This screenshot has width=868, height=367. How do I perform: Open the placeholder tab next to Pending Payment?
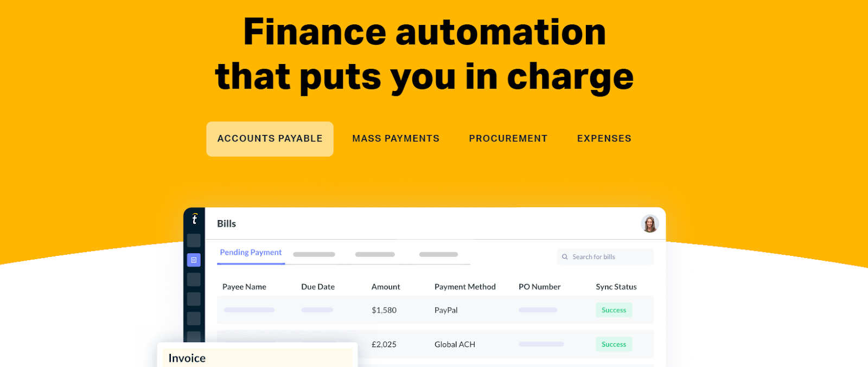click(x=314, y=254)
